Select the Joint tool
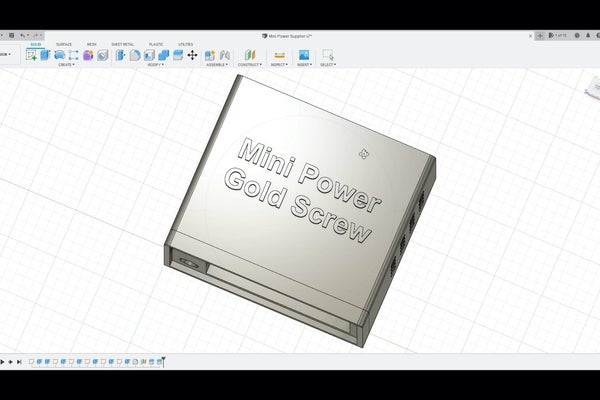Viewport: 600px width, 400px height. [x=225, y=55]
